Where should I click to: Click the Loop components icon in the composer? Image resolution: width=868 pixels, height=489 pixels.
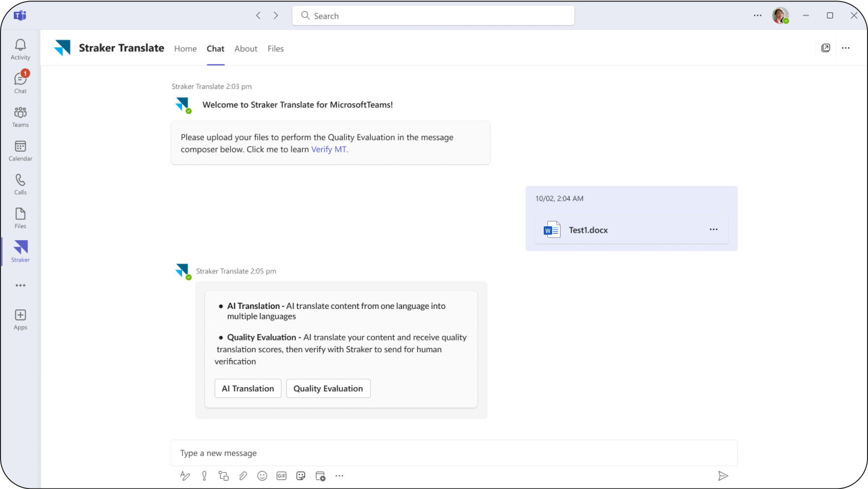[x=223, y=476]
